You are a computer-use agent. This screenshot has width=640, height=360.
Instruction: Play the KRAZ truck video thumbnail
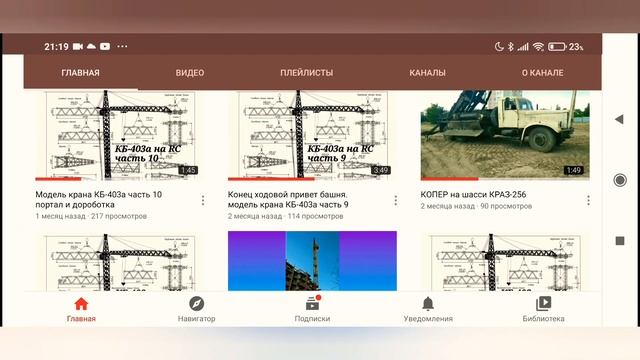click(505, 135)
